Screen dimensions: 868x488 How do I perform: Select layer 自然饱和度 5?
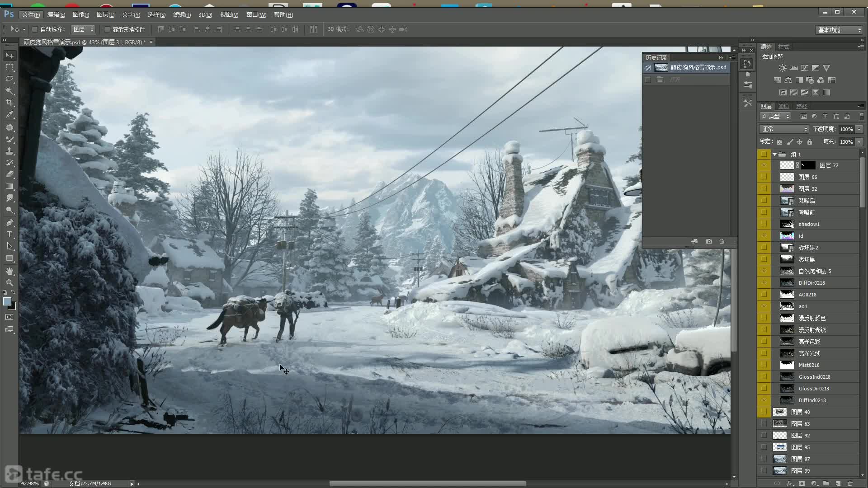tap(815, 271)
